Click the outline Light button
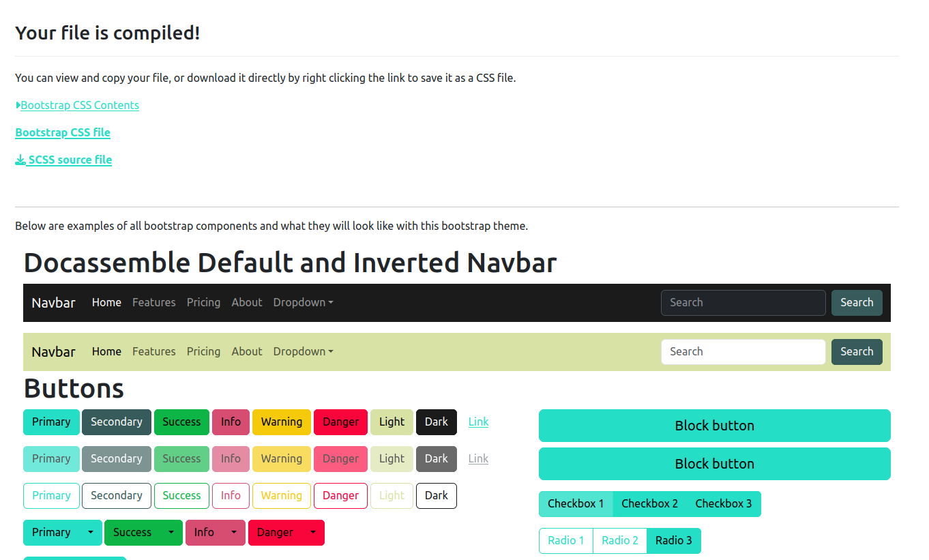 (392, 496)
